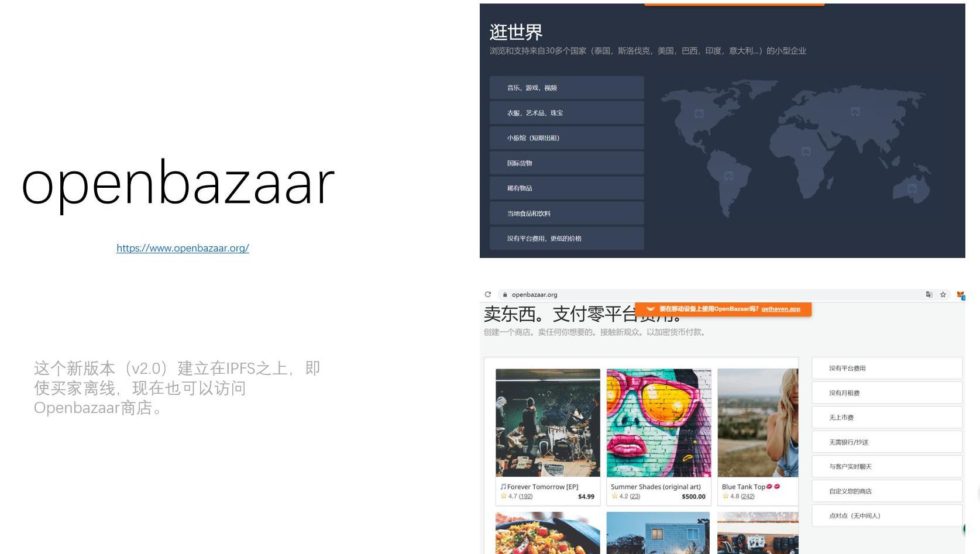Open the camera gear listing thumbnail
This screenshot has height=554, width=980.
click(758, 533)
